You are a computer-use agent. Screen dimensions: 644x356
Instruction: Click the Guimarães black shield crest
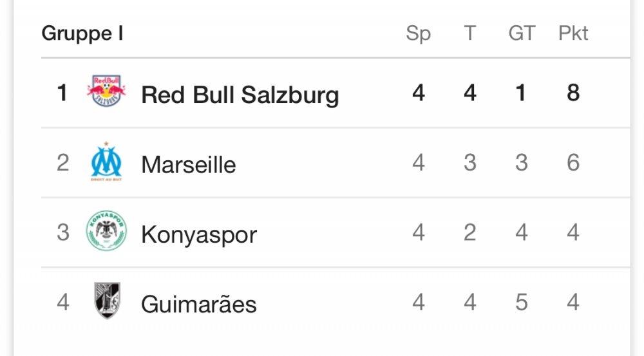(107, 301)
